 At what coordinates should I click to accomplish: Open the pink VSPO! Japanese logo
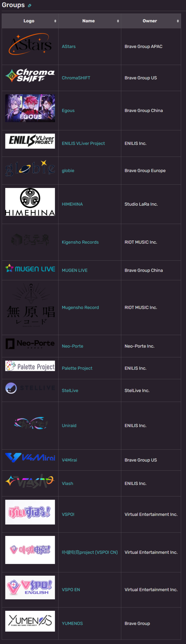(x=30, y=512)
